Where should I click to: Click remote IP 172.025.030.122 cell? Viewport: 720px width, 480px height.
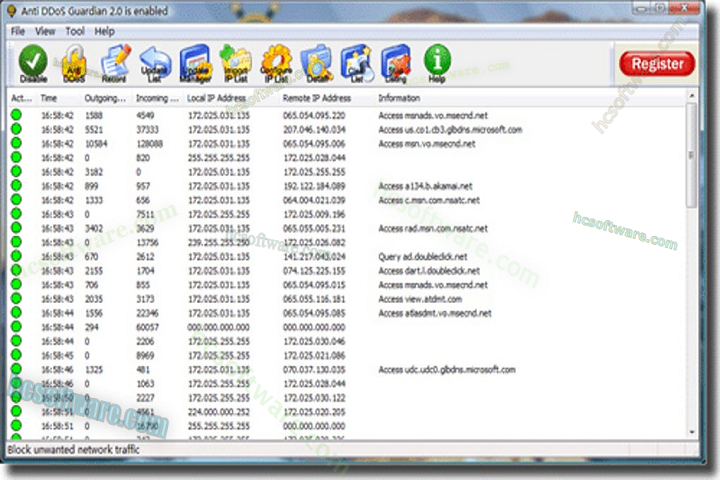point(314,398)
